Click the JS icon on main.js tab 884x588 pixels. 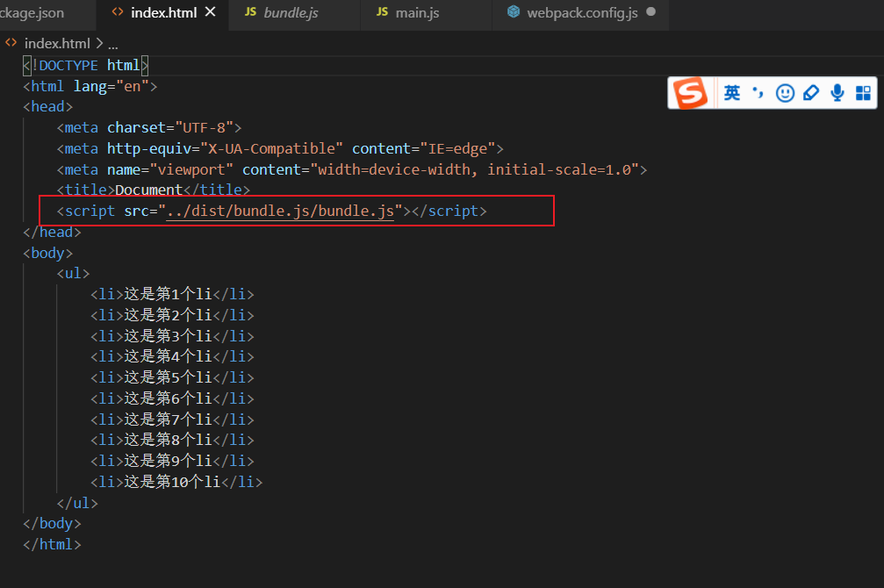[x=382, y=11]
